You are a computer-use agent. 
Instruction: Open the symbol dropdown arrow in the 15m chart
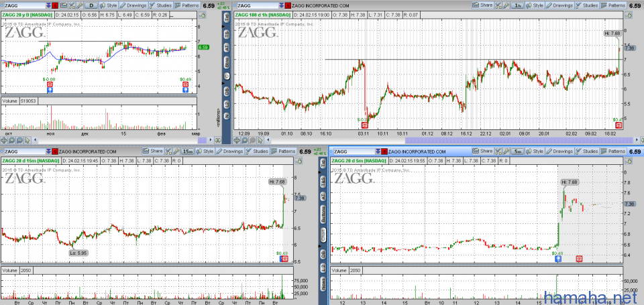[48, 151]
